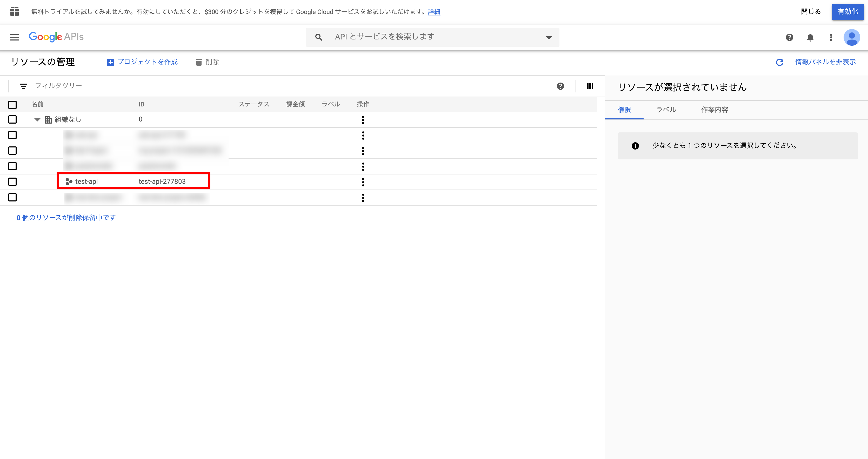This screenshot has width=868, height=459.
Task: Click the 削除 button
Action: 208,62
